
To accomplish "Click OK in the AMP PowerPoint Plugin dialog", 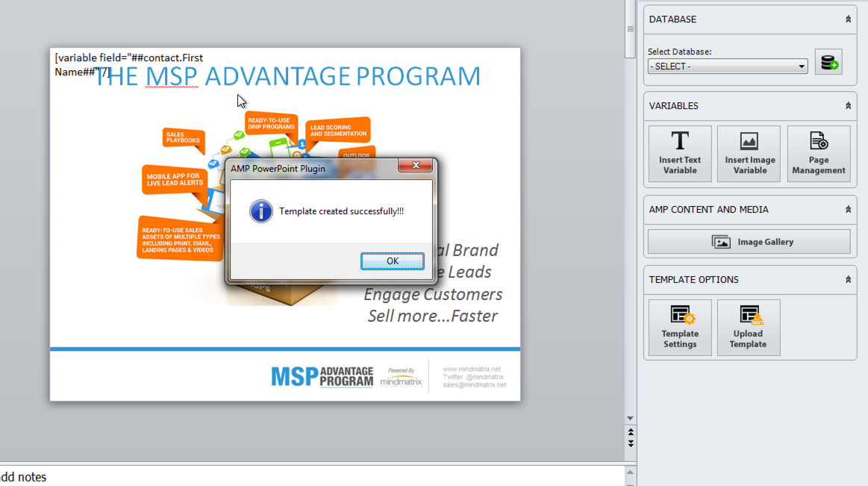I will coord(393,261).
